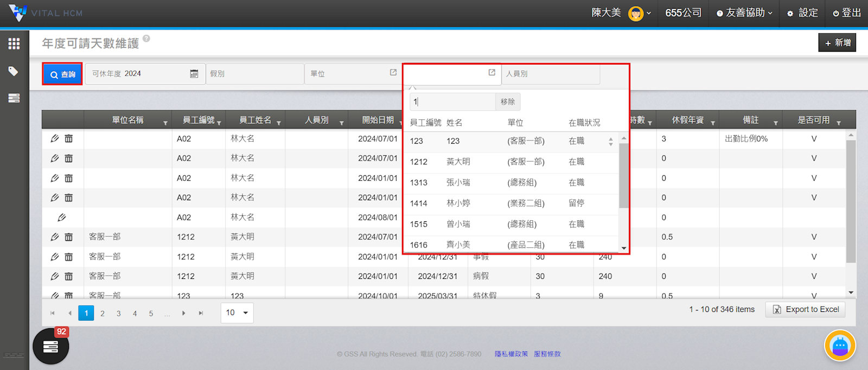Click the help question mark beside page title

(x=146, y=39)
